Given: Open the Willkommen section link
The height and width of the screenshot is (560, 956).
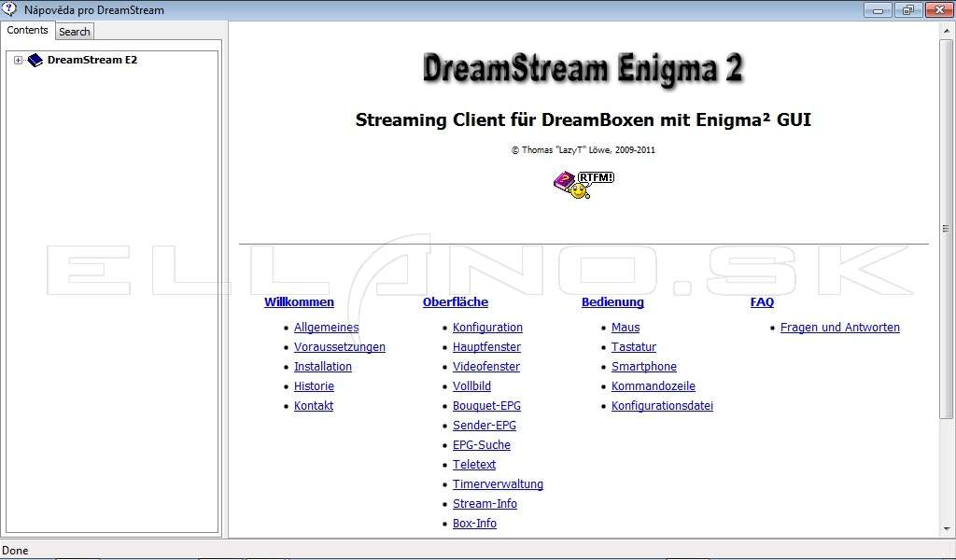Looking at the screenshot, I should click(x=299, y=302).
